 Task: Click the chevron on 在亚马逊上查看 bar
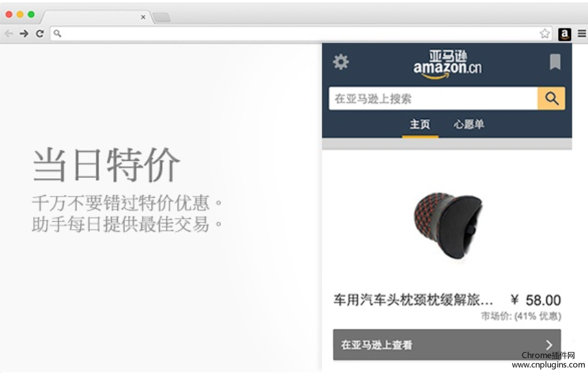coord(549,345)
